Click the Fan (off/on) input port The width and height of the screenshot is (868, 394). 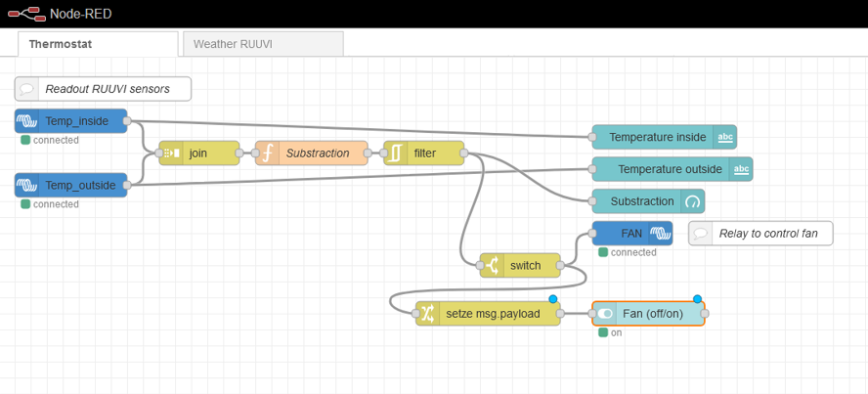pos(591,314)
